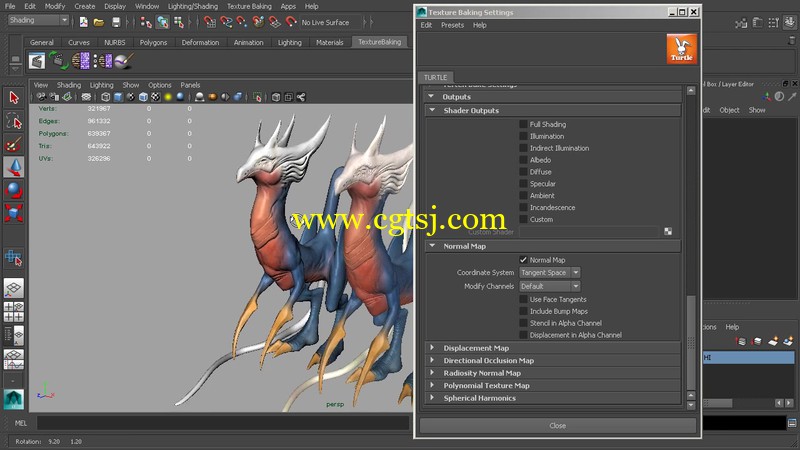The image size is (800, 450).
Task: Open the Texture Baking menu
Action: point(249,6)
